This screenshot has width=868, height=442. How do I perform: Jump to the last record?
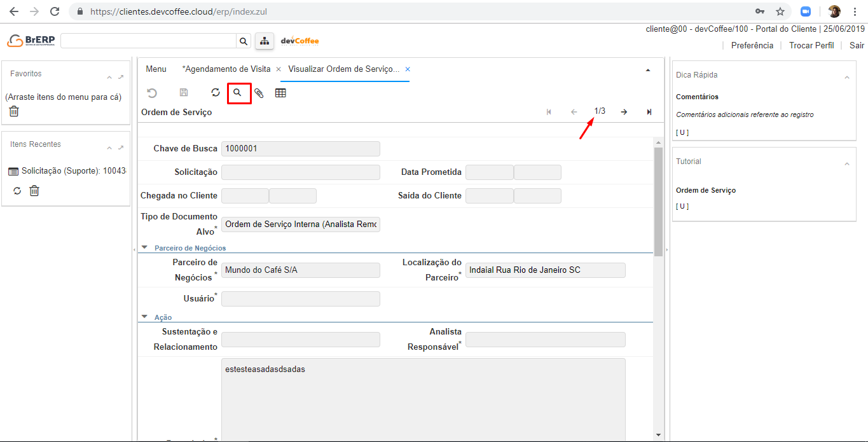click(649, 112)
